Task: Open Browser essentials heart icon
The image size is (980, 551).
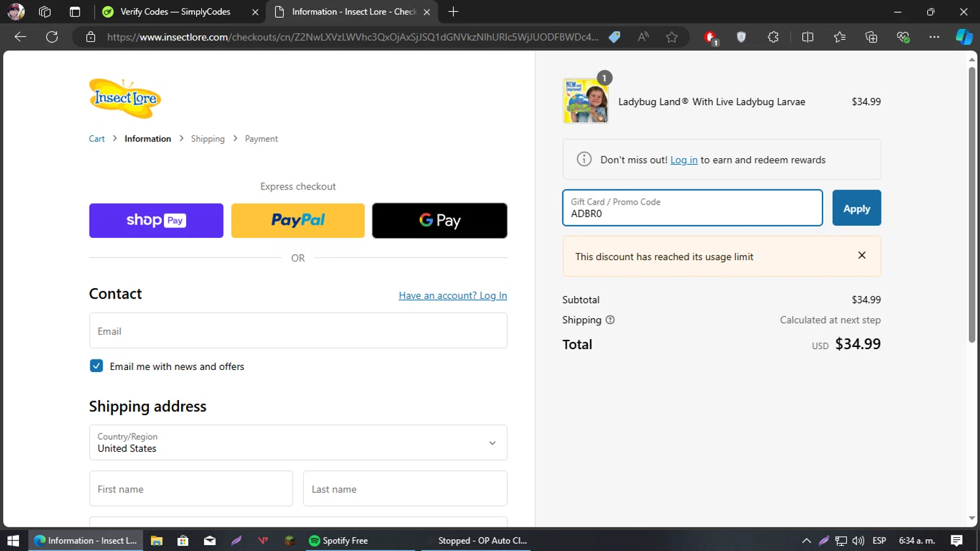Action: tap(903, 37)
